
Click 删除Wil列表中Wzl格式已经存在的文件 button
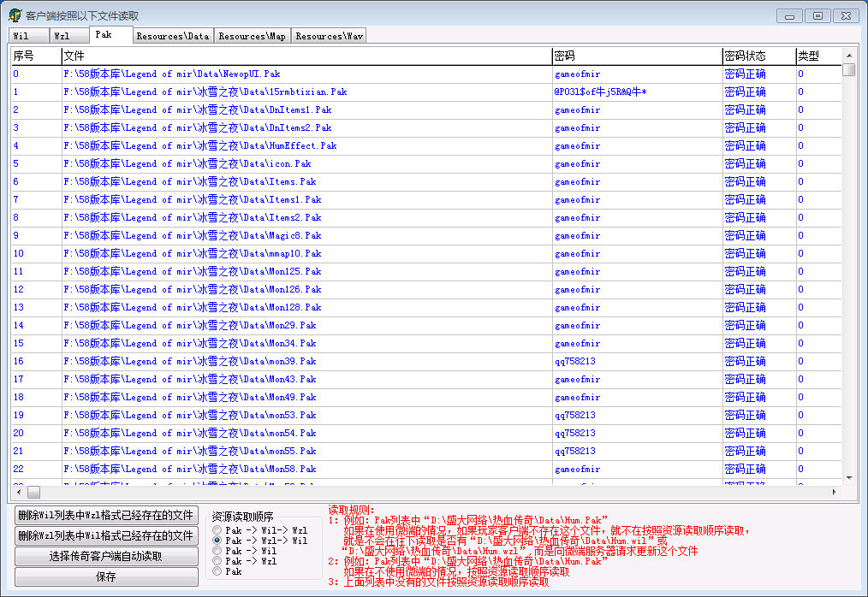pyautogui.click(x=106, y=515)
